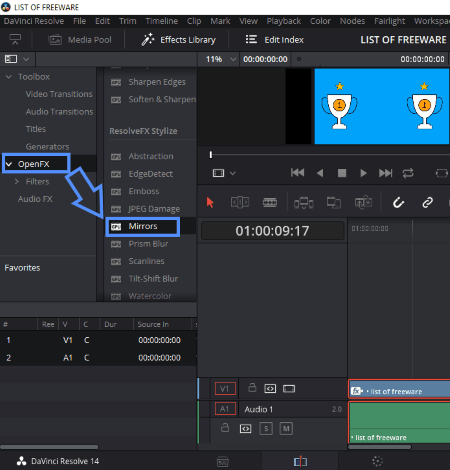Play in reverse button
450x470 pixels.
click(x=320, y=173)
